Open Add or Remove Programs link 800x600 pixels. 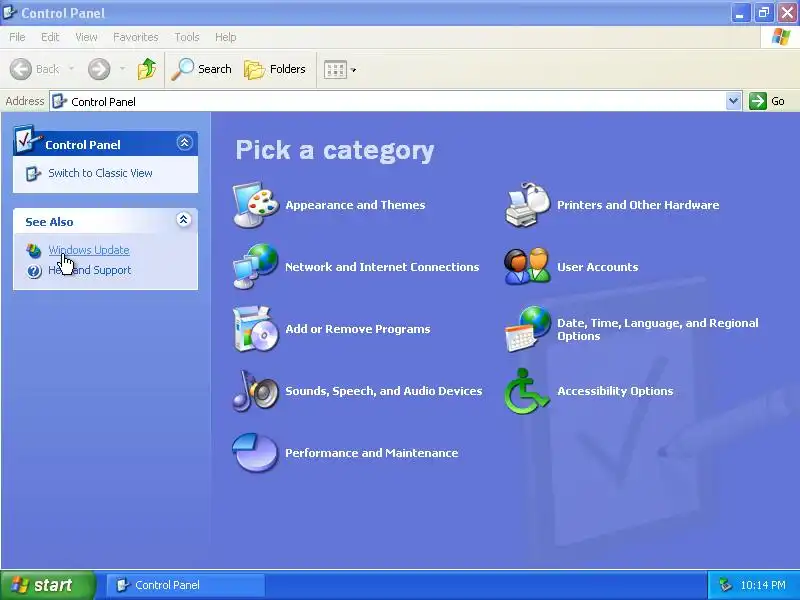click(358, 329)
